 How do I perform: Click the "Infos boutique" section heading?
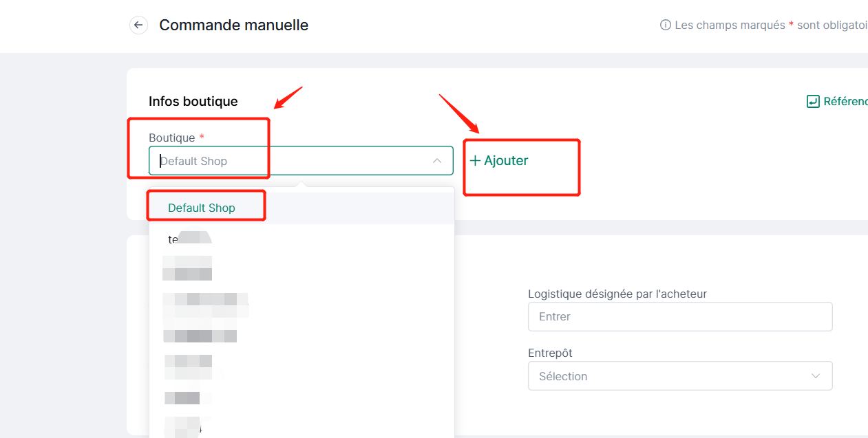point(193,102)
